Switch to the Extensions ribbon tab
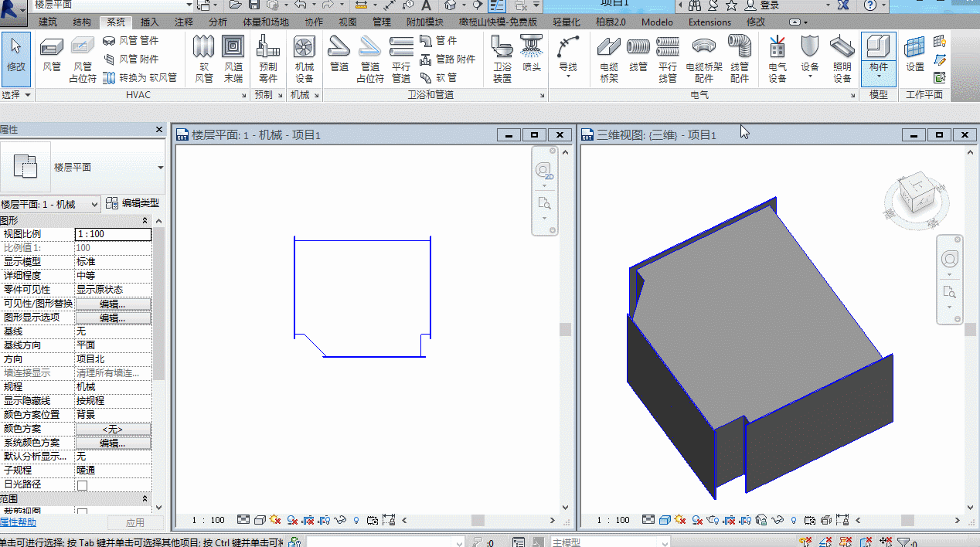 click(709, 22)
